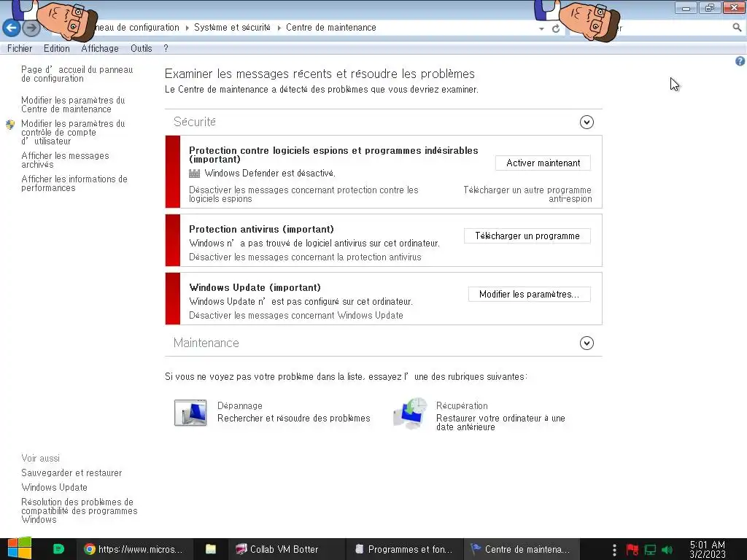Open the breadcrumb arrow after Système et sécurité
This screenshot has height=560, width=747.
click(x=279, y=28)
